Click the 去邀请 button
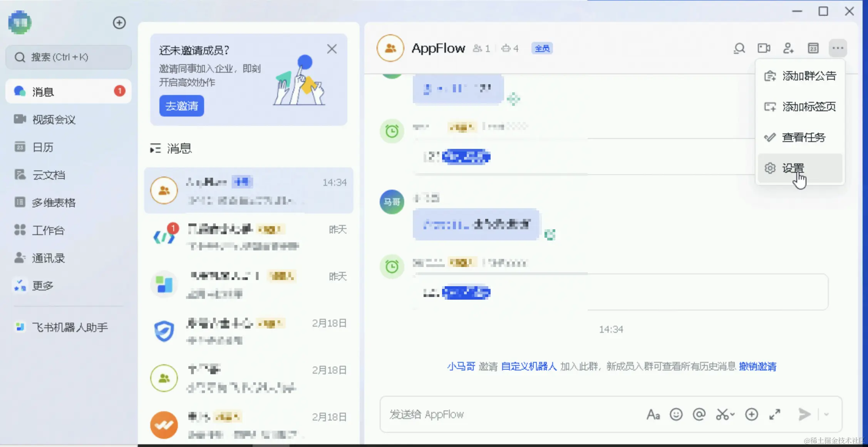This screenshot has height=447, width=868. coord(181,106)
